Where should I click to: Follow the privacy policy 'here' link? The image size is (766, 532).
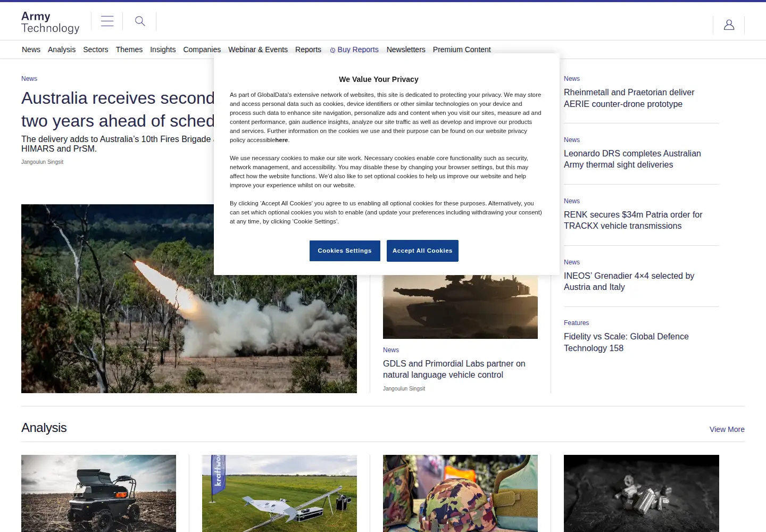pyautogui.click(x=281, y=140)
